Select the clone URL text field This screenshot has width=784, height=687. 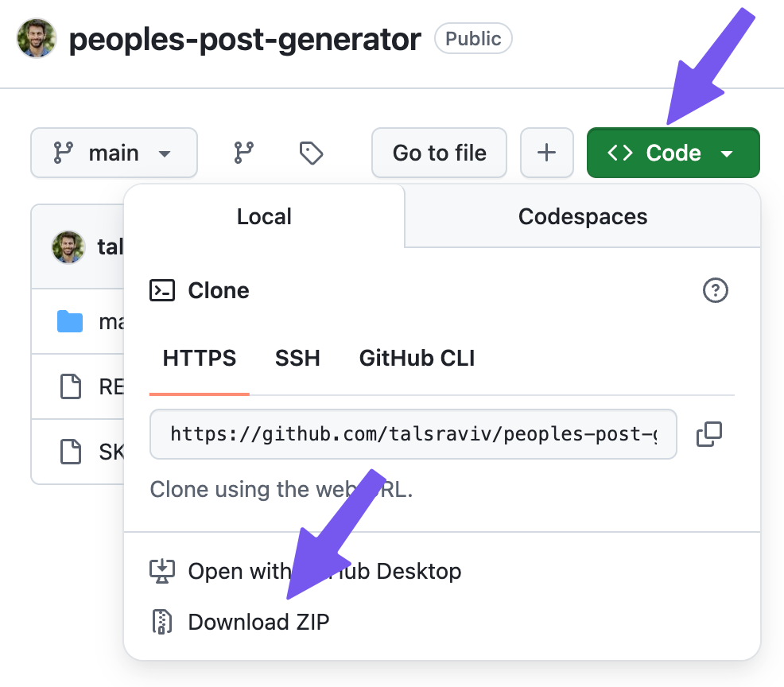(x=413, y=434)
